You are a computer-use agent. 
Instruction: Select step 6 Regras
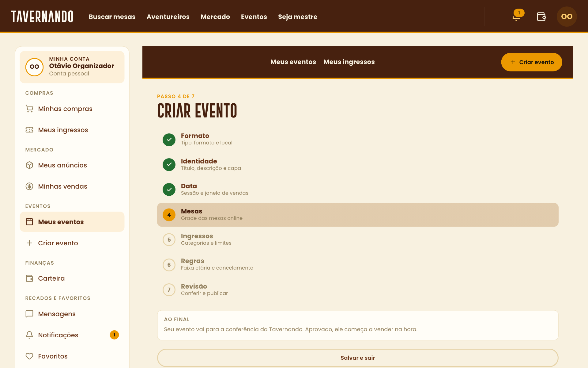358,264
